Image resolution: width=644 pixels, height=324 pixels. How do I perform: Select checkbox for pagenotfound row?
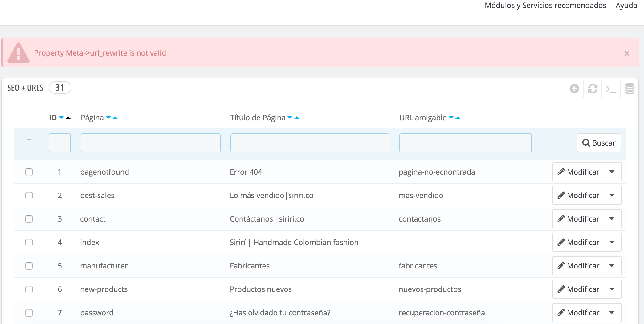coord(29,172)
